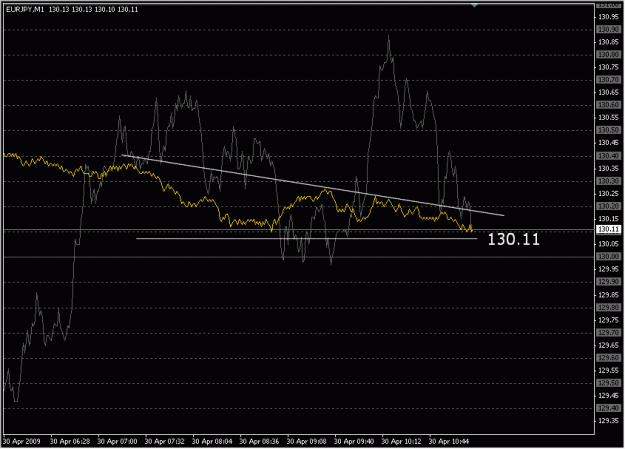Click the 30 Apr 07:32 time label
625x449 pixels.
click(165, 441)
